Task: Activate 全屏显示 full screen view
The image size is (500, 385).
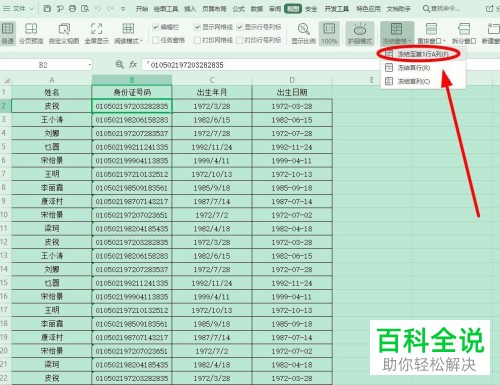Action: point(96,33)
